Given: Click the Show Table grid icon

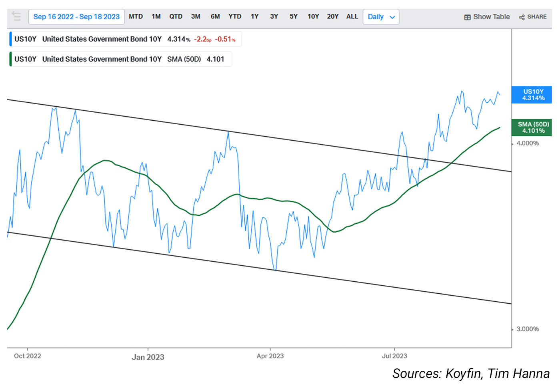Looking at the screenshot, I should point(467,17).
